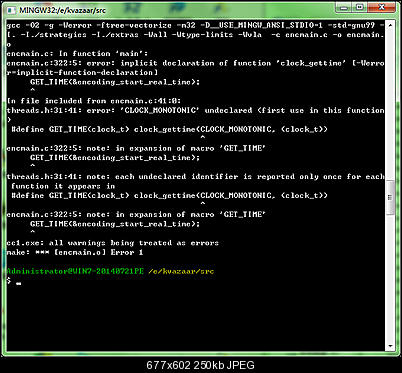Click 'cc1.exe: all warnings being treated as errors'
This screenshot has width=402, height=373.
coord(113,243)
